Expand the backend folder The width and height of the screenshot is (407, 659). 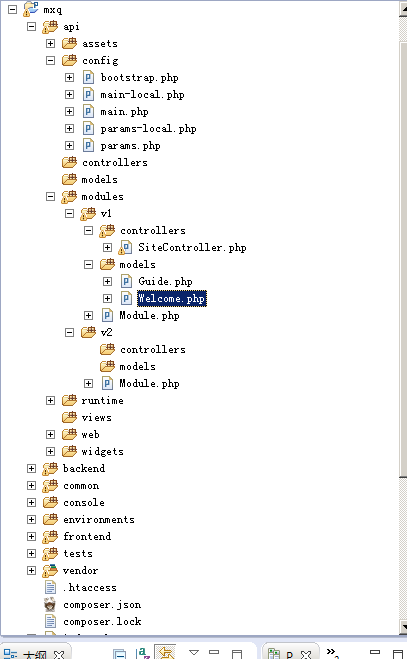pos(32,468)
